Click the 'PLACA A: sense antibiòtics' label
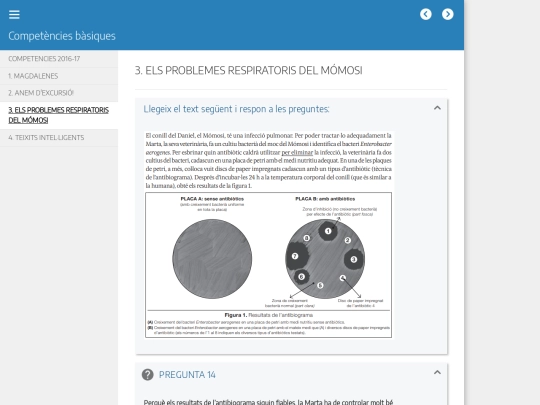Image resolution: width=540 pixels, height=405 pixels. pos(212,199)
